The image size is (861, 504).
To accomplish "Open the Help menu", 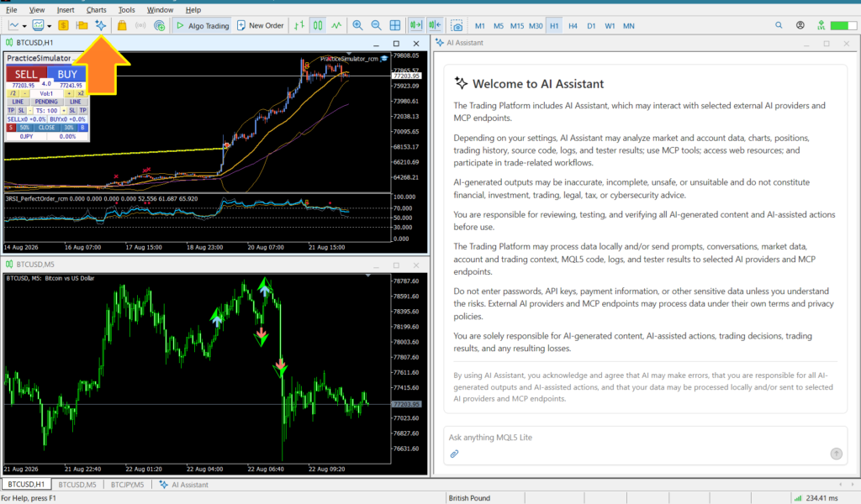I will pos(193,10).
